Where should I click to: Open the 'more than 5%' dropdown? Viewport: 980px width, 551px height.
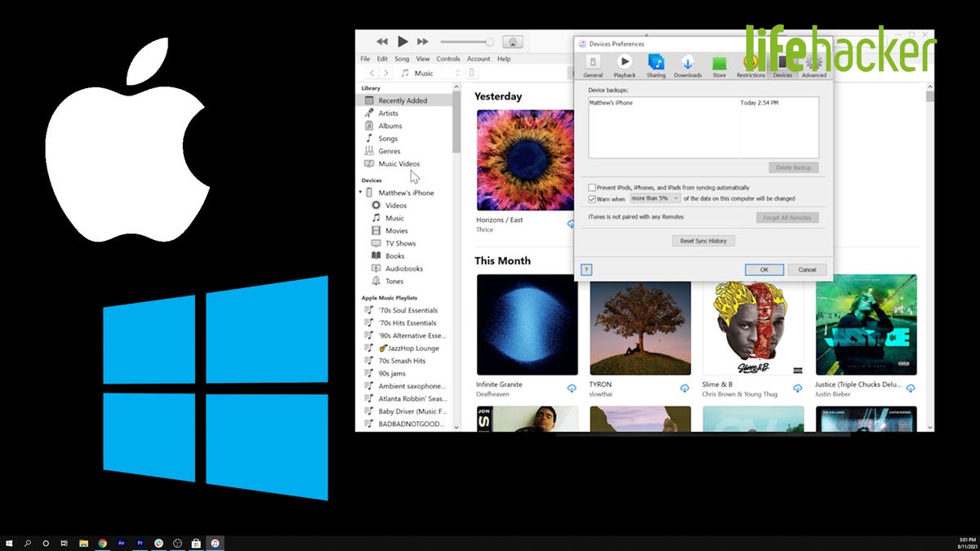[x=655, y=198]
